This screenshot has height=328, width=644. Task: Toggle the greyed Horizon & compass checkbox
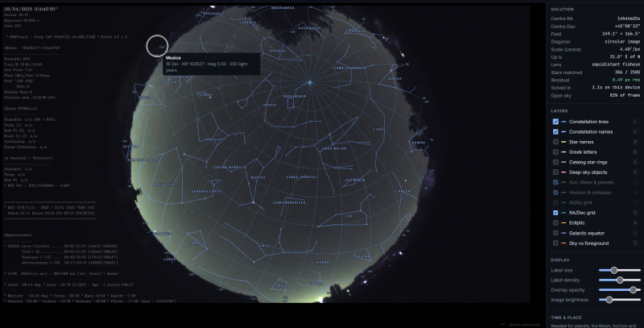point(555,193)
